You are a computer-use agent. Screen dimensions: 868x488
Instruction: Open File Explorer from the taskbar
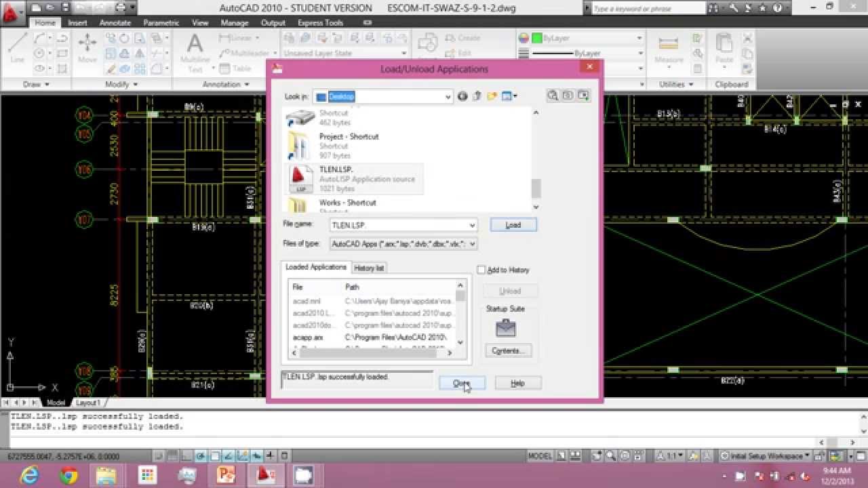coord(107,475)
